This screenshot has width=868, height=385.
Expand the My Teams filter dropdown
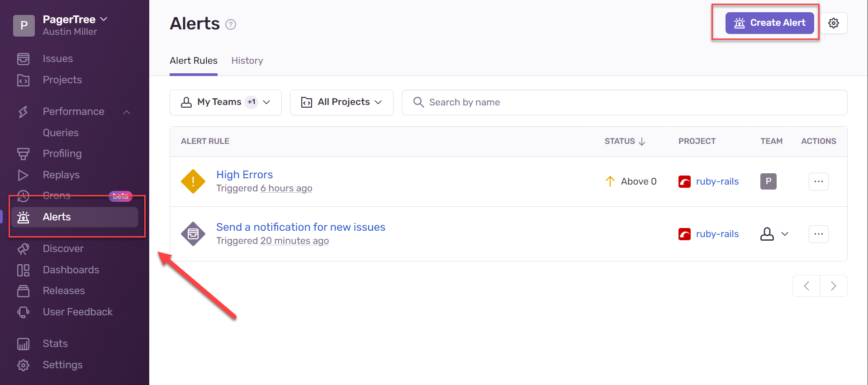pos(225,102)
